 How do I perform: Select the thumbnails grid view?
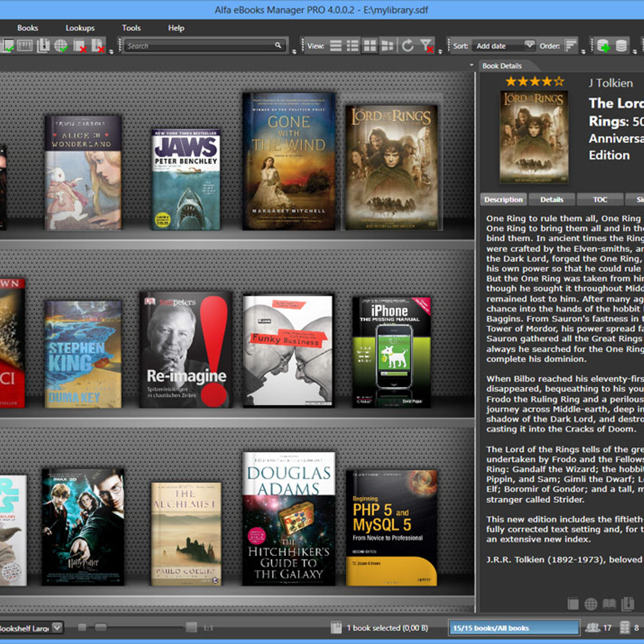(369, 45)
